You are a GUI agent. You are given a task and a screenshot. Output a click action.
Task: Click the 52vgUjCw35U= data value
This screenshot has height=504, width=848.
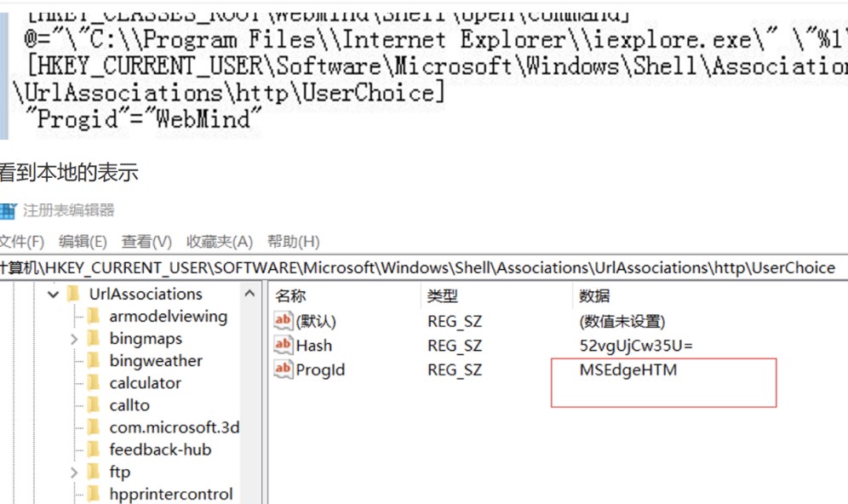tap(636, 346)
